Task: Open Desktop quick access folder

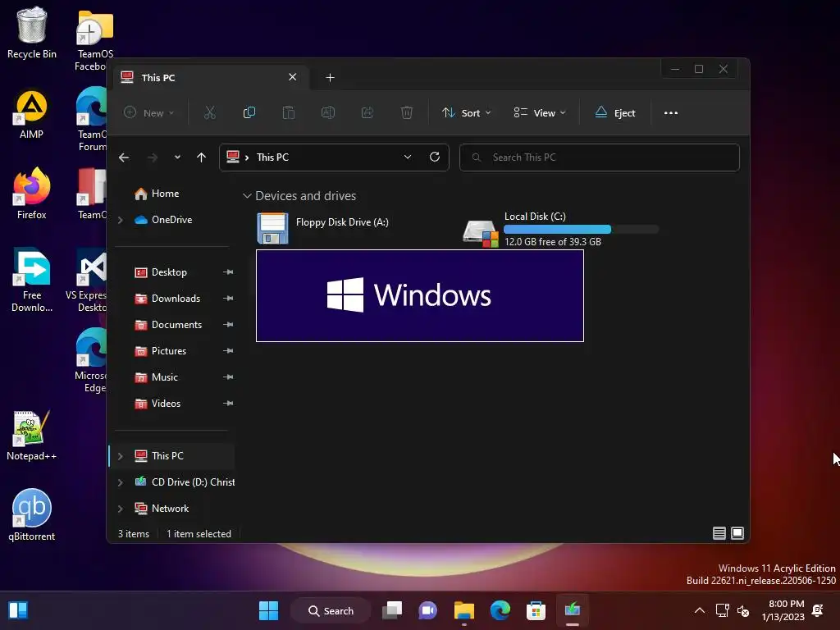Action: (161, 272)
